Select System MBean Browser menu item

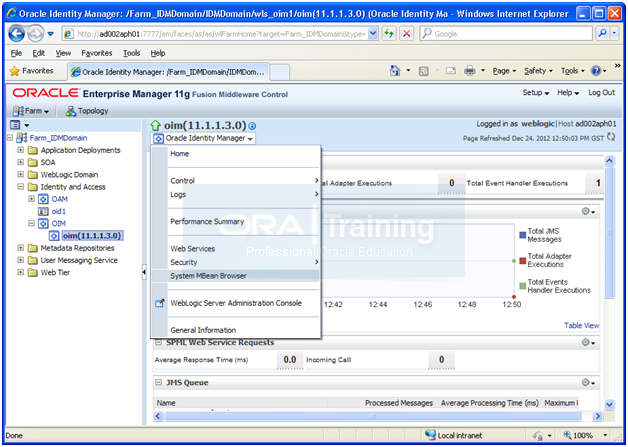[236, 276]
